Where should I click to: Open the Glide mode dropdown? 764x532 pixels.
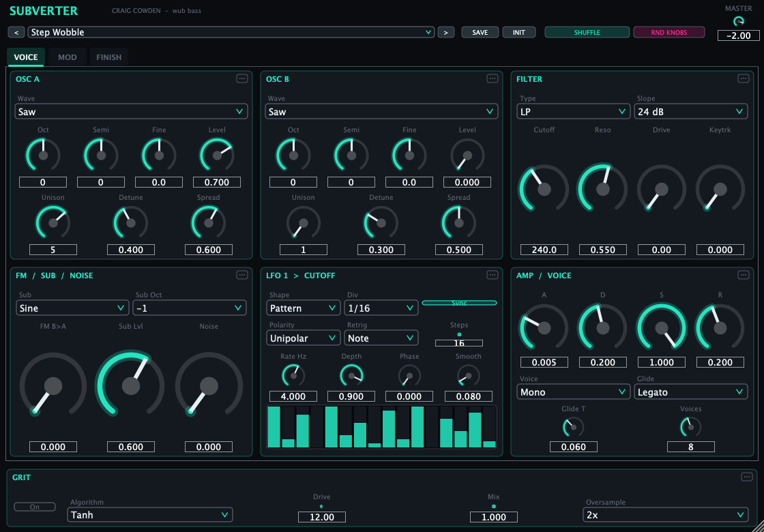[690, 391]
